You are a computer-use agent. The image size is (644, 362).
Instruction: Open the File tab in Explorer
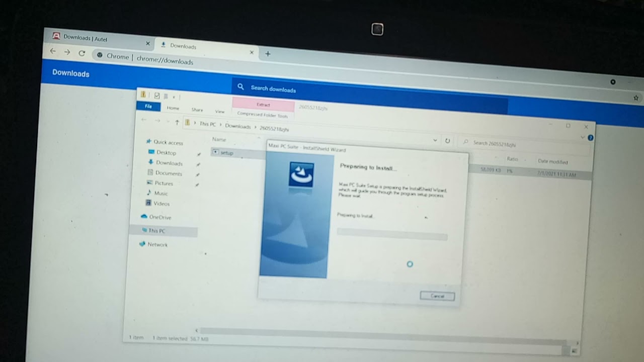[x=148, y=107]
